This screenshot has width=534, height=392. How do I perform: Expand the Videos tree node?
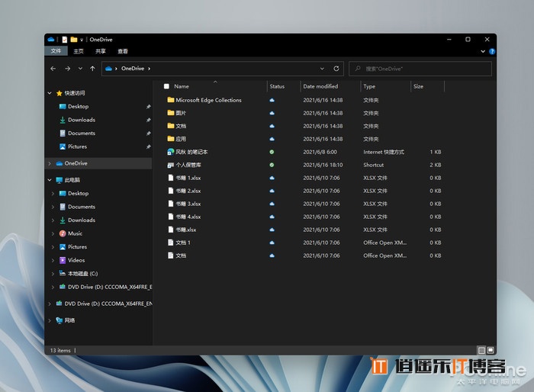(53, 260)
